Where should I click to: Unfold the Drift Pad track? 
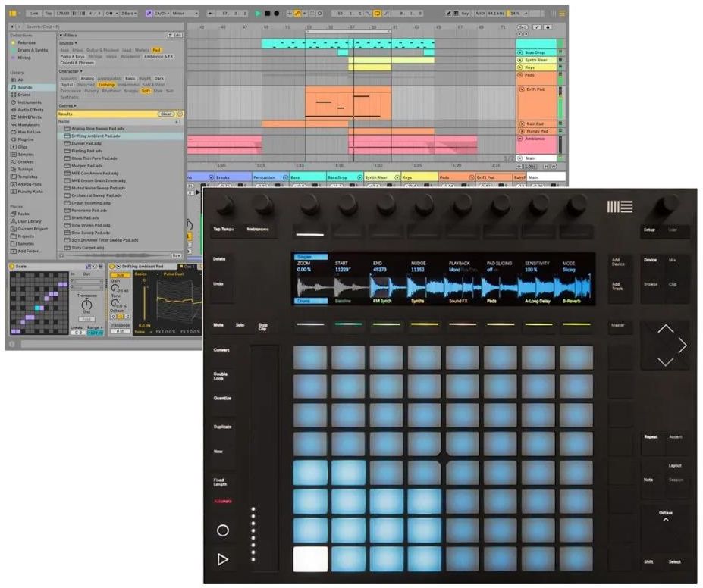520,89
